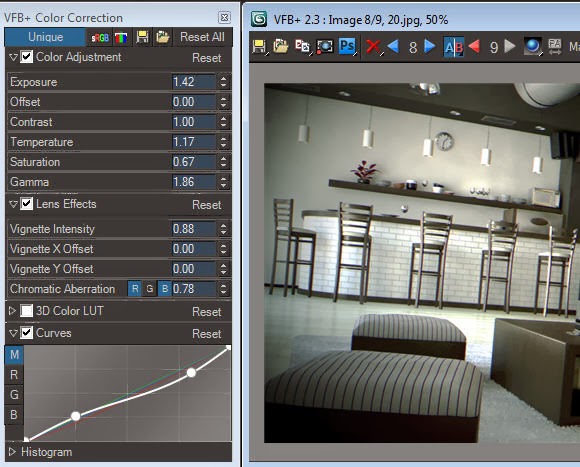Screen dimensions: 580x467
Task: Open image folder icon in VFB+ toolbar
Action: [281, 47]
